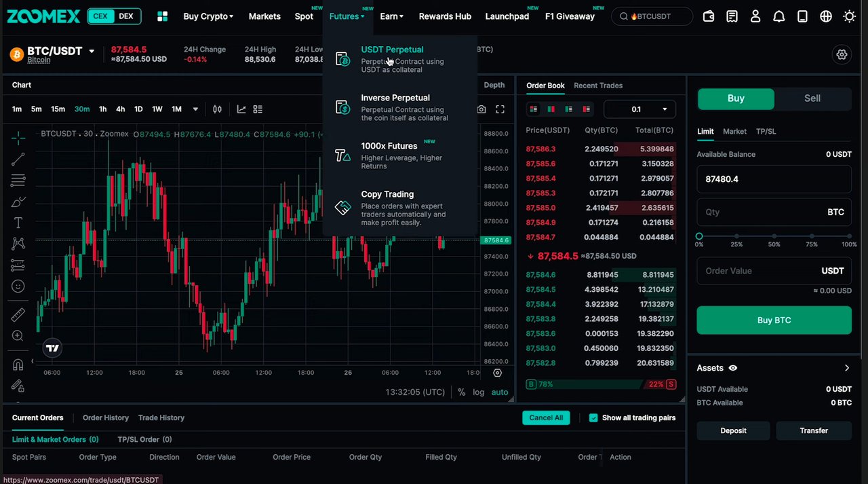Open the notifications bell
The width and height of the screenshot is (868, 484).
point(779,16)
